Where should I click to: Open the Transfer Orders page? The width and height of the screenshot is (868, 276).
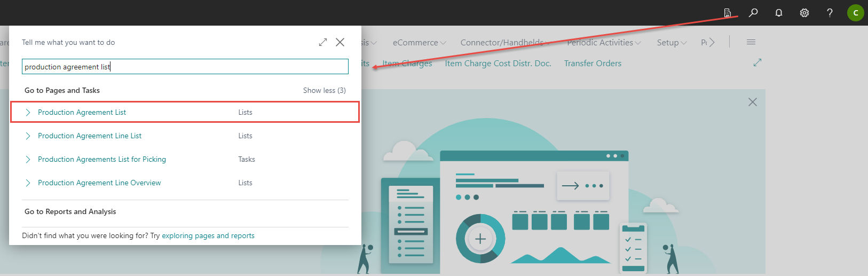point(593,64)
